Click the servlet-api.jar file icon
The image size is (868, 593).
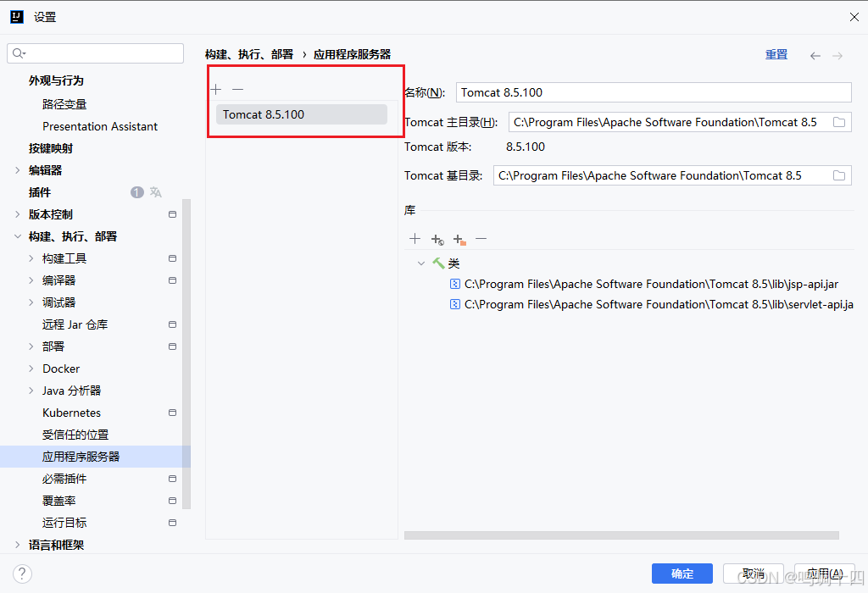click(x=455, y=305)
